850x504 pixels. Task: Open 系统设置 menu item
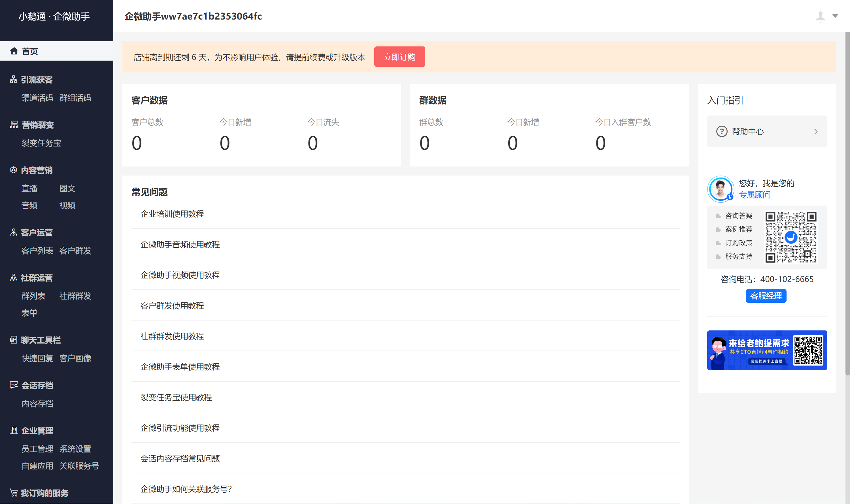tap(75, 449)
